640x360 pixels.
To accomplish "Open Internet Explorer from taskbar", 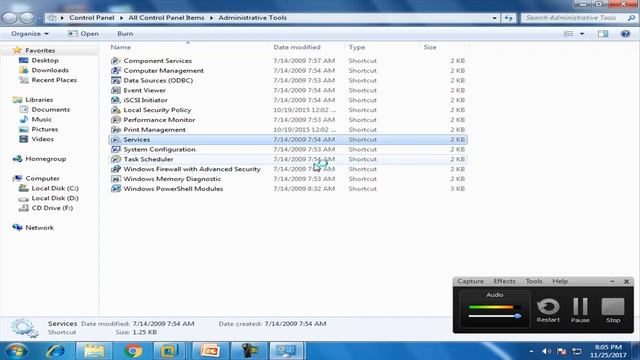I will [x=56, y=351].
